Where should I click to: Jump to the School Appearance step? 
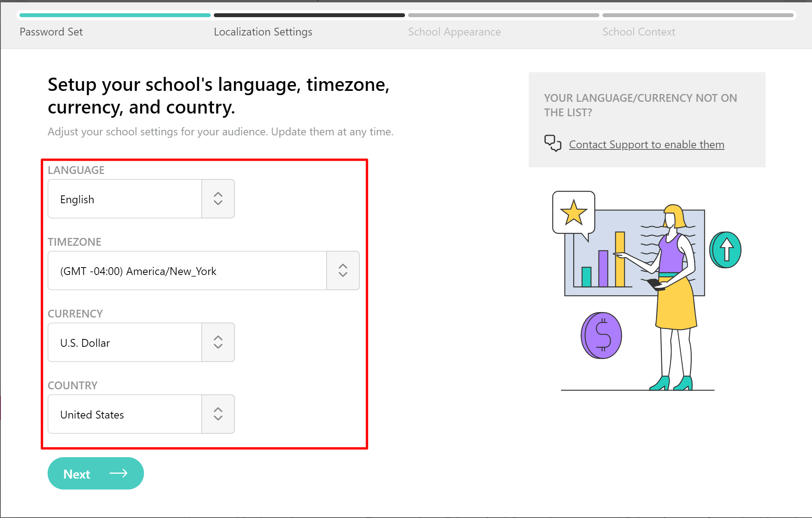click(x=454, y=32)
